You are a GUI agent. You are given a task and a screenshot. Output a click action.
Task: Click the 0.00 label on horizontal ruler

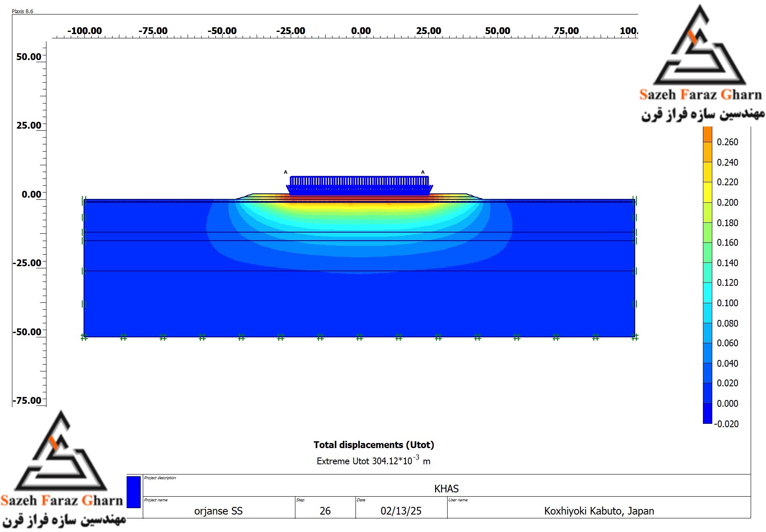361,31
